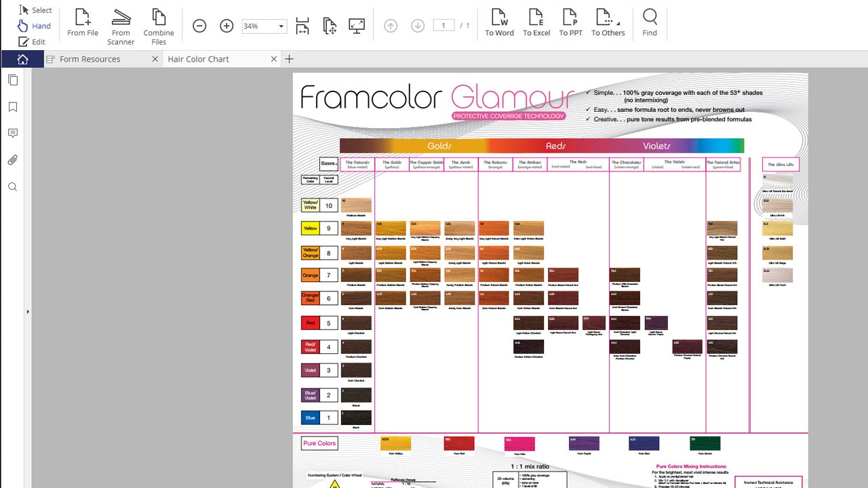
Task: Enter full screen view mode
Action: point(357,26)
